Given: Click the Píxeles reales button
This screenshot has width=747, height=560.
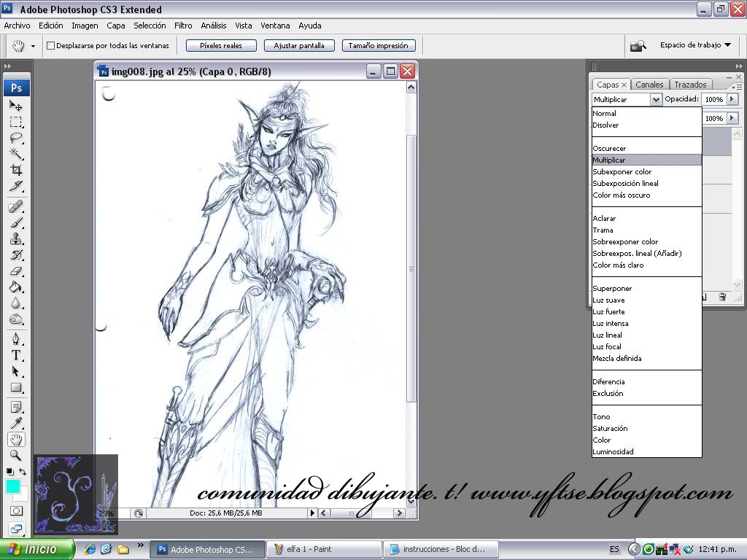Looking at the screenshot, I should pos(221,46).
